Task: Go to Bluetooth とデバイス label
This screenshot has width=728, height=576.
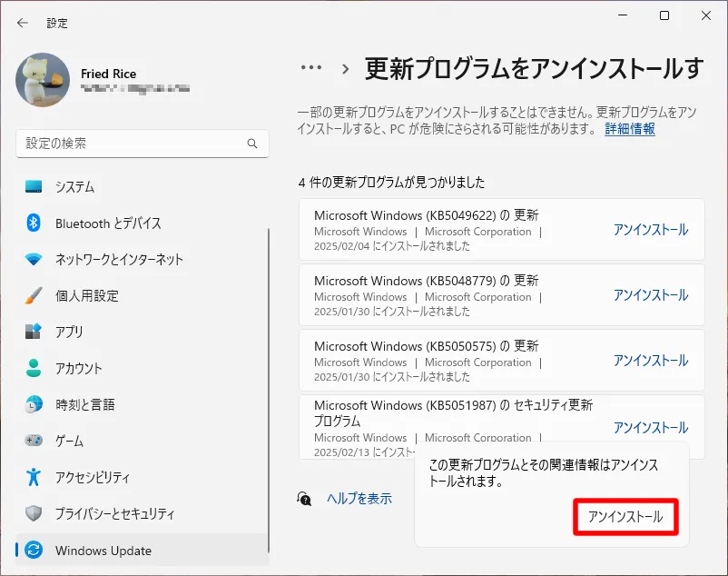Action: [x=108, y=223]
